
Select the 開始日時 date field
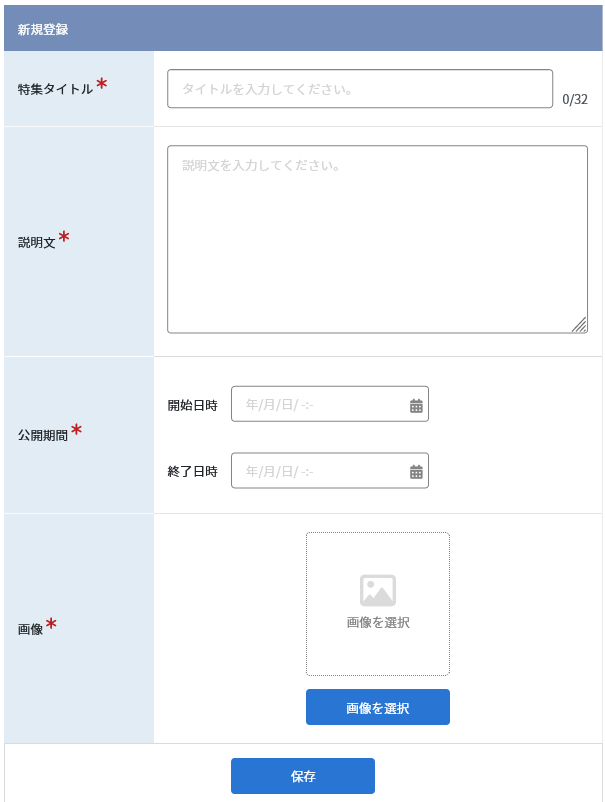pos(330,404)
